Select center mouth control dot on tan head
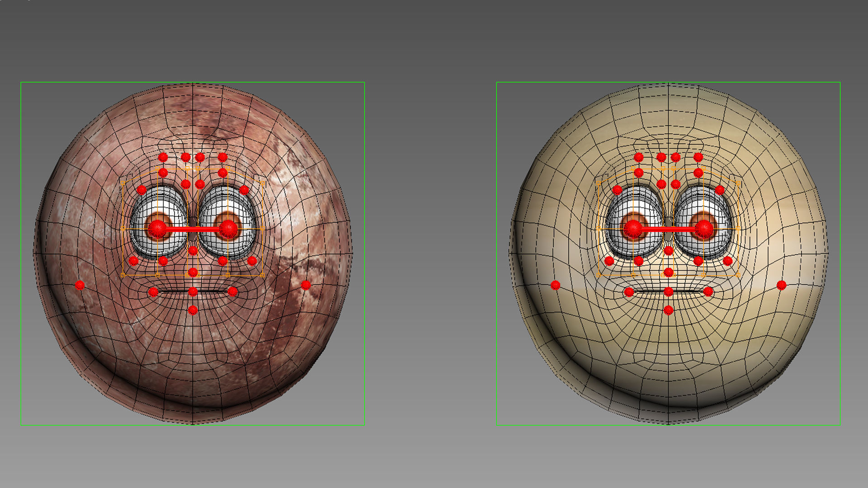Viewport: 868px width, 488px height. [x=668, y=291]
